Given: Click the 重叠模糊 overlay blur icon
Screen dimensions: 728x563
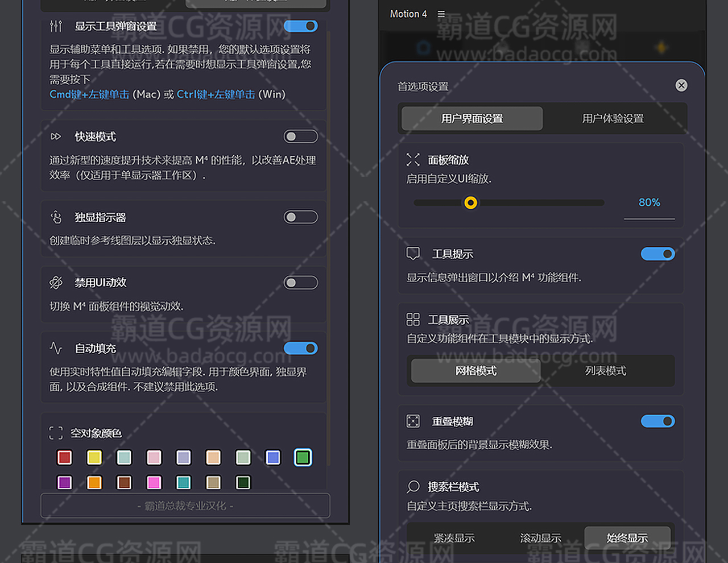Looking at the screenshot, I should 413,421.
